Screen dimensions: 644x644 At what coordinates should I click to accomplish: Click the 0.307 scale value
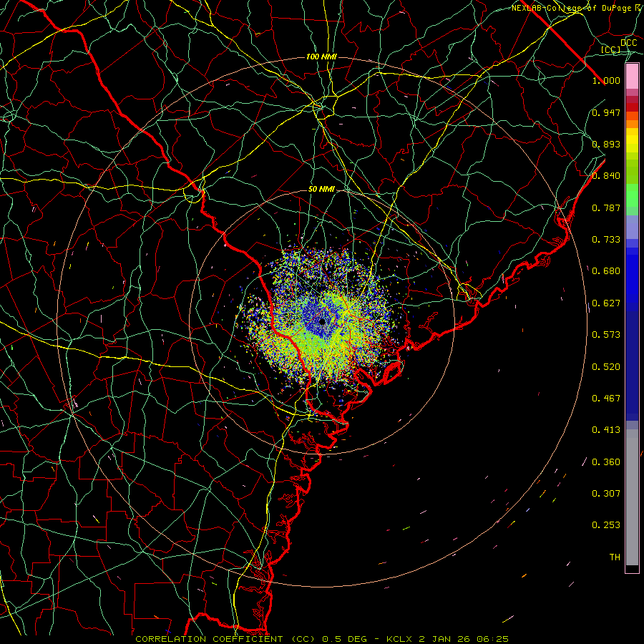(x=606, y=494)
